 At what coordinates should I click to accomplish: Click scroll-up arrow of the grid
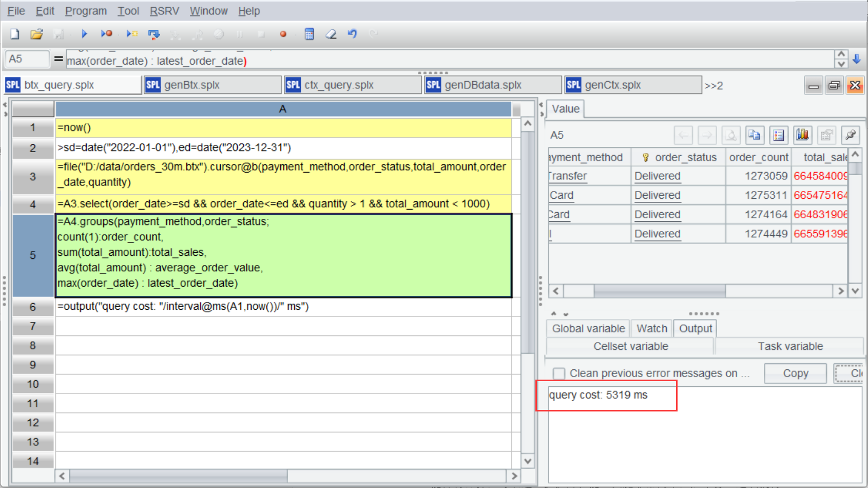coord(528,123)
